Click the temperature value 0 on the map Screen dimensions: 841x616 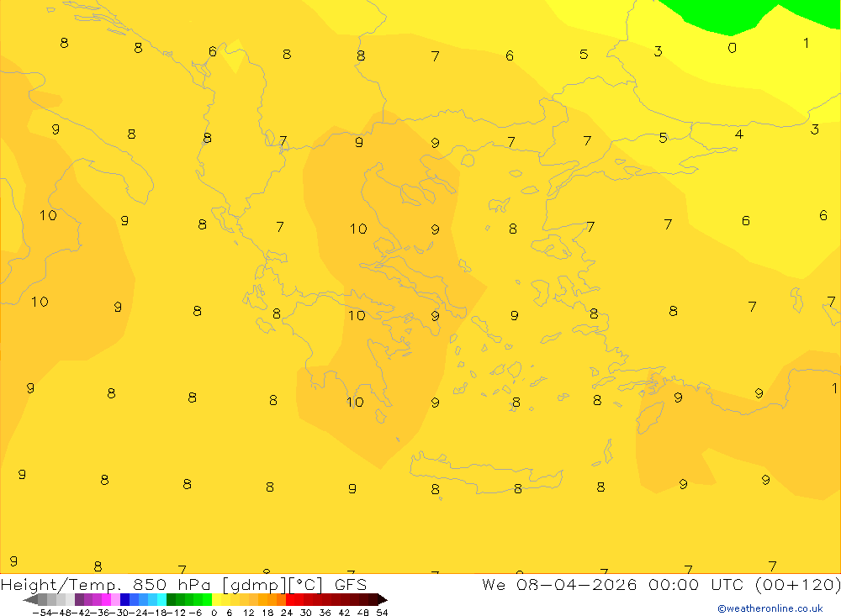pyautogui.click(x=733, y=48)
